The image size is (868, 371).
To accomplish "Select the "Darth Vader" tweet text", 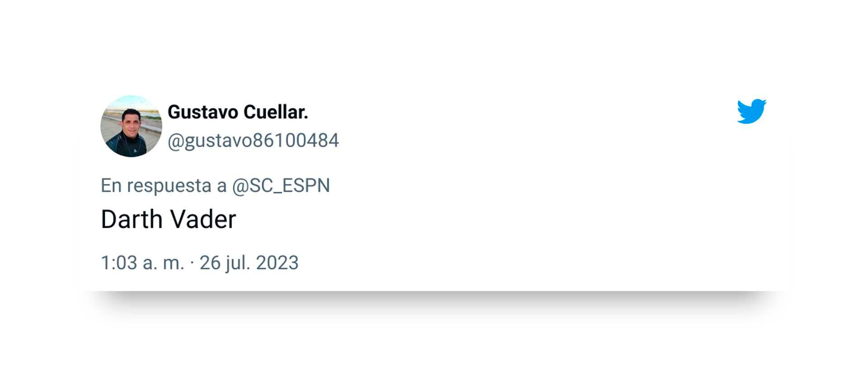I will [x=168, y=219].
